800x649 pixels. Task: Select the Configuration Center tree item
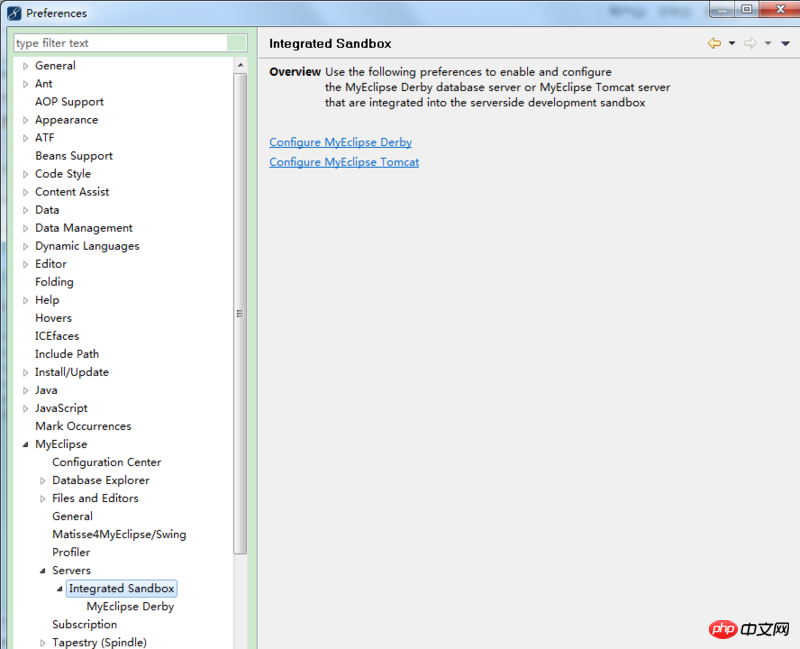tap(107, 462)
